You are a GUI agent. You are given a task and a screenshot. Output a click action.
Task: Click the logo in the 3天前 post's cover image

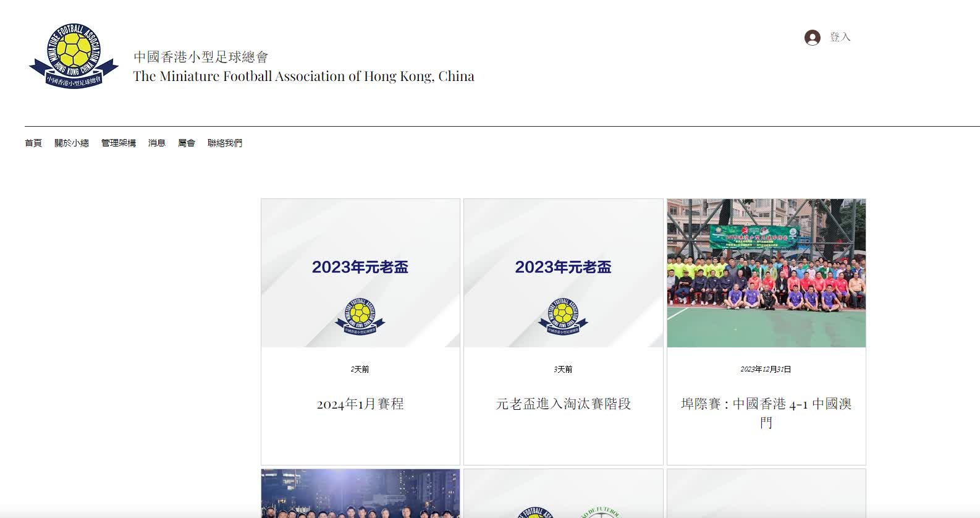[563, 316]
